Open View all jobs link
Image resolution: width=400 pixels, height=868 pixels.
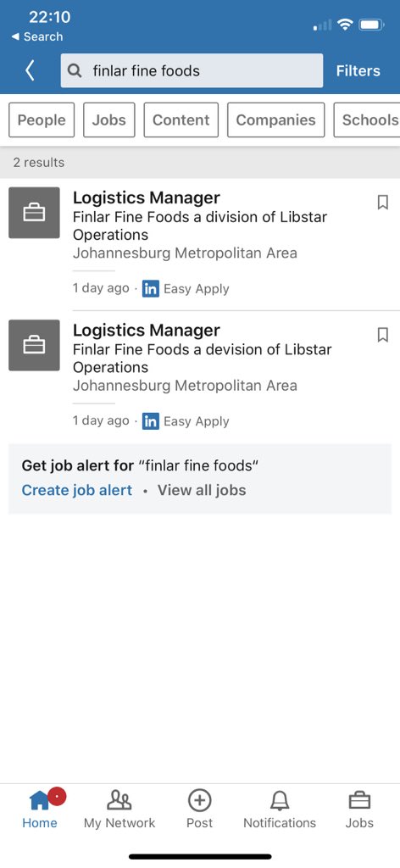click(202, 491)
